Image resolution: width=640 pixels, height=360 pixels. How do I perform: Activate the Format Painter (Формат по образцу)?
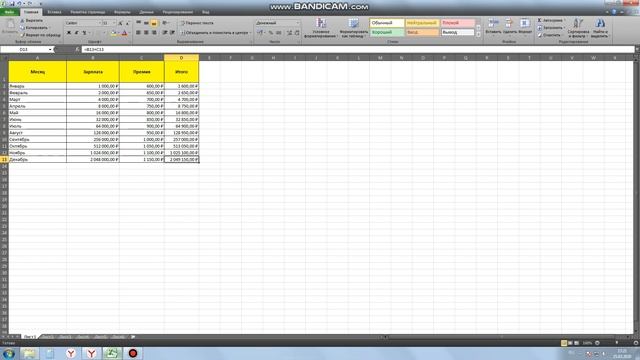point(40,35)
